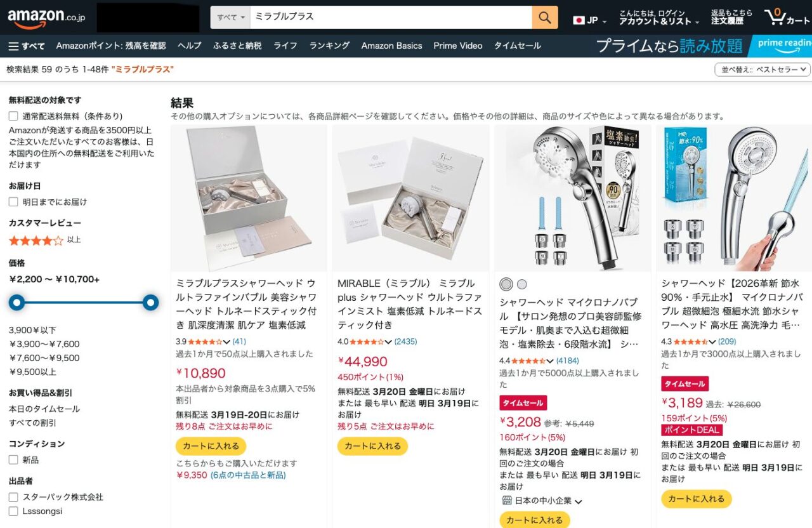The width and height of the screenshot is (812, 528).
Task: Open the ランキング navigation item
Action: click(329, 46)
